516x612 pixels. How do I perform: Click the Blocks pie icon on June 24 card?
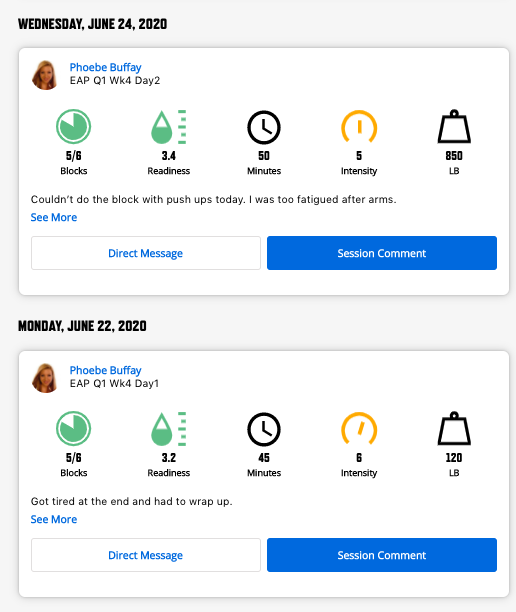click(x=73, y=126)
